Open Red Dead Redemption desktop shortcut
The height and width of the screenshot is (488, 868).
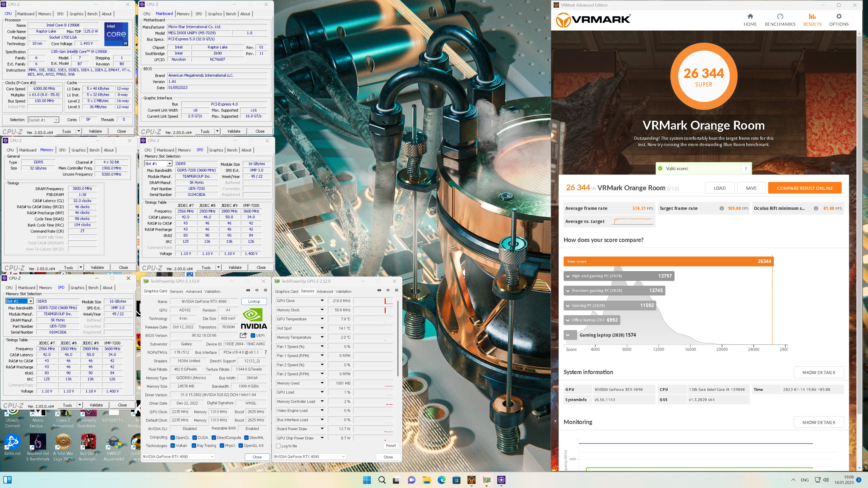click(x=88, y=447)
